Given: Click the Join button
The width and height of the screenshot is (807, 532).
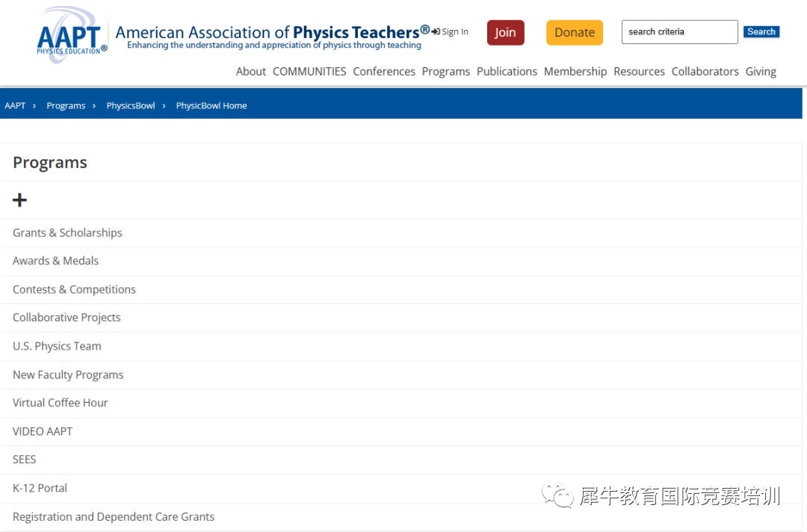Looking at the screenshot, I should pos(505,32).
